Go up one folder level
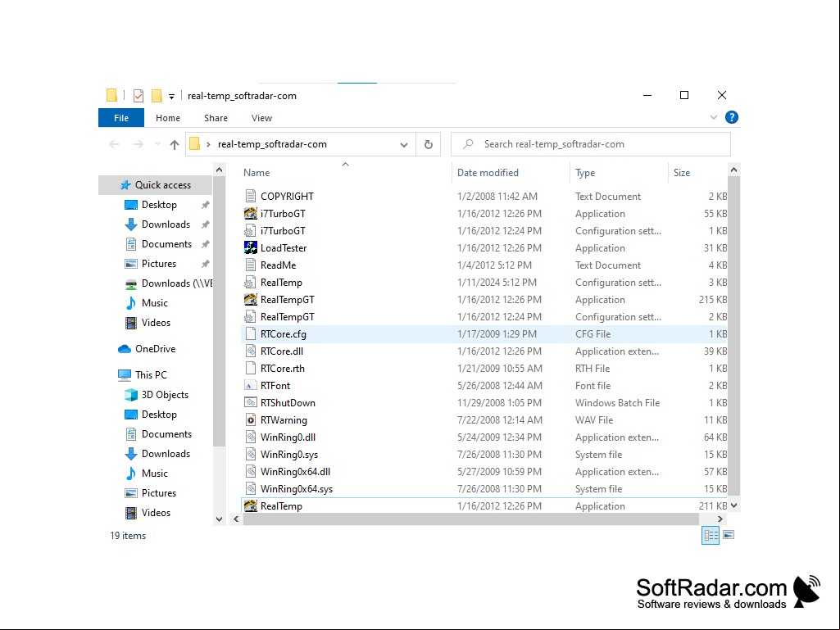The height and width of the screenshot is (630, 840). 174,144
